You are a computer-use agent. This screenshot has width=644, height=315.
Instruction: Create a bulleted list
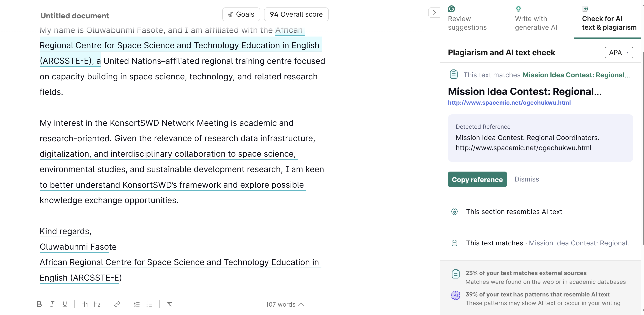point(149,304)
